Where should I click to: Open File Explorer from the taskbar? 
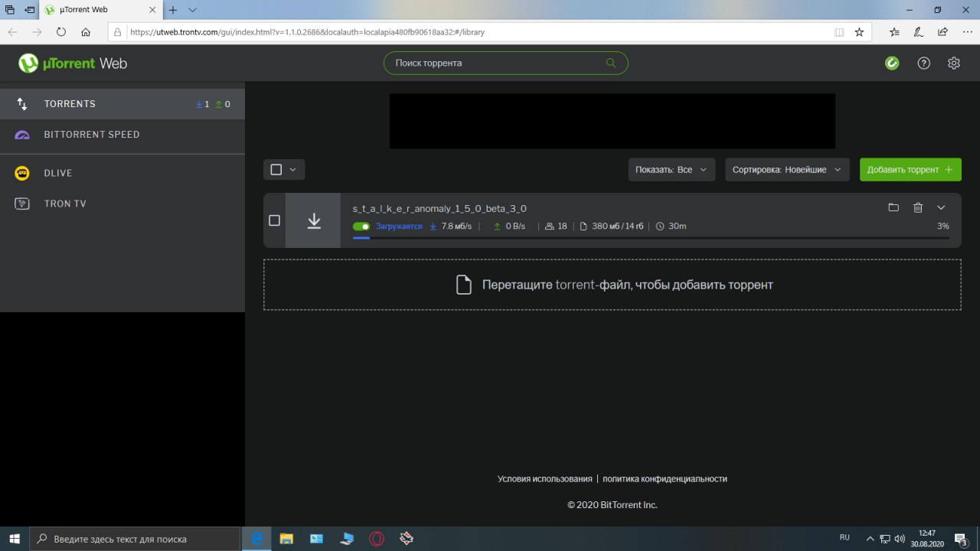[286, 539]
